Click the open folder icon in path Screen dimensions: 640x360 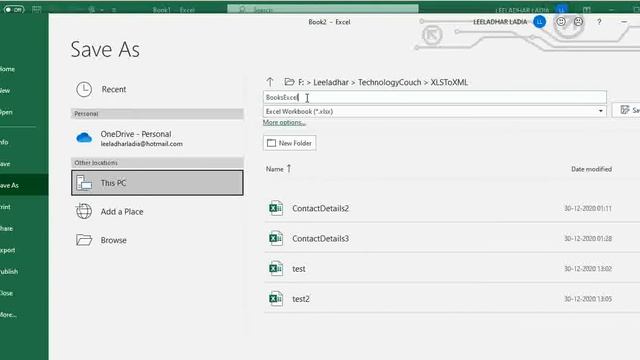pos(289,82)
